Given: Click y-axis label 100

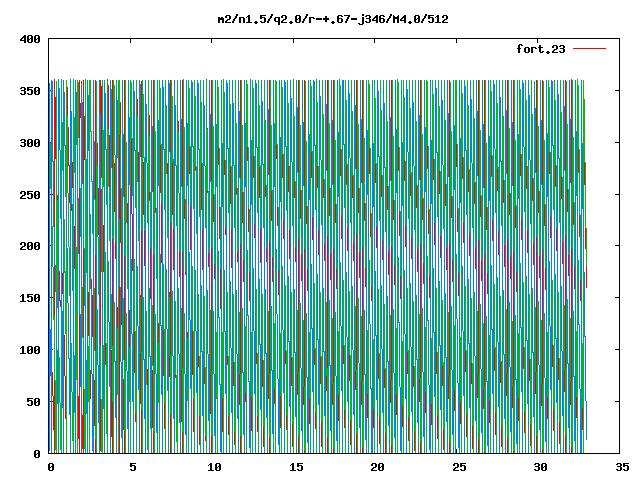Looking at the screenshot, I should 30,350.
